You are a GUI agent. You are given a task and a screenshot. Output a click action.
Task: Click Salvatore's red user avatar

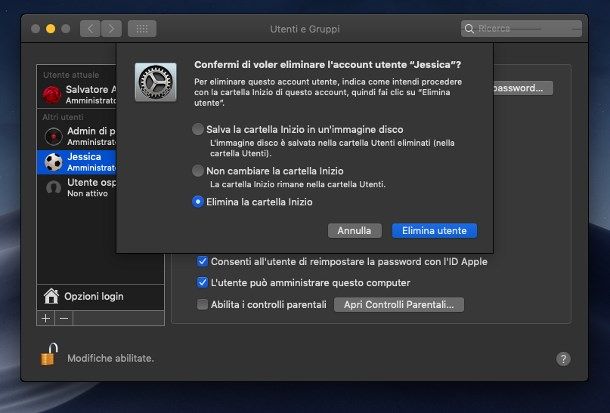point(52,94)
